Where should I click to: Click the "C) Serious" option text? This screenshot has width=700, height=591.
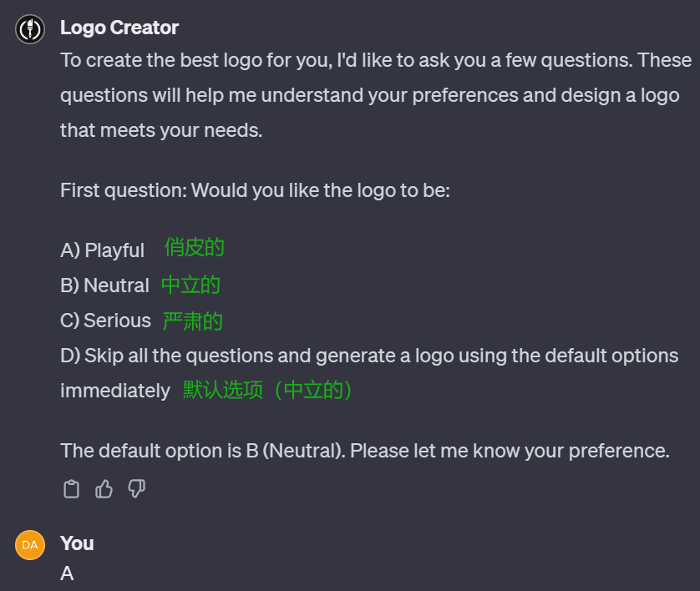pyautogui.click(x=105, y=321)
